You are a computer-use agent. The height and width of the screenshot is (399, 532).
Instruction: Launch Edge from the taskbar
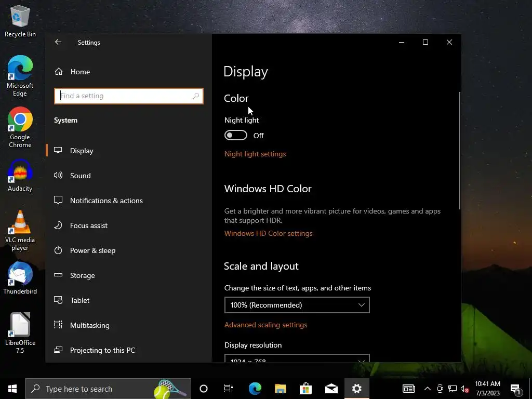255,389
